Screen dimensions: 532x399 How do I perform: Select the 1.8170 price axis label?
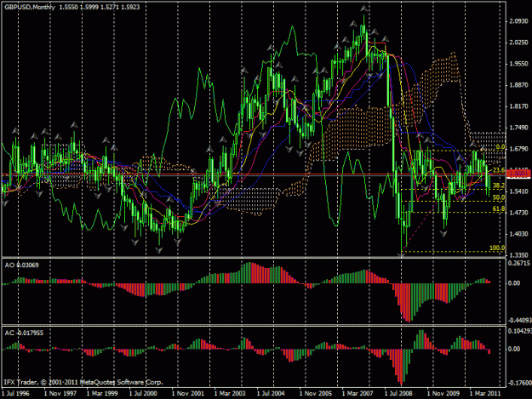(x=518, y=106)
